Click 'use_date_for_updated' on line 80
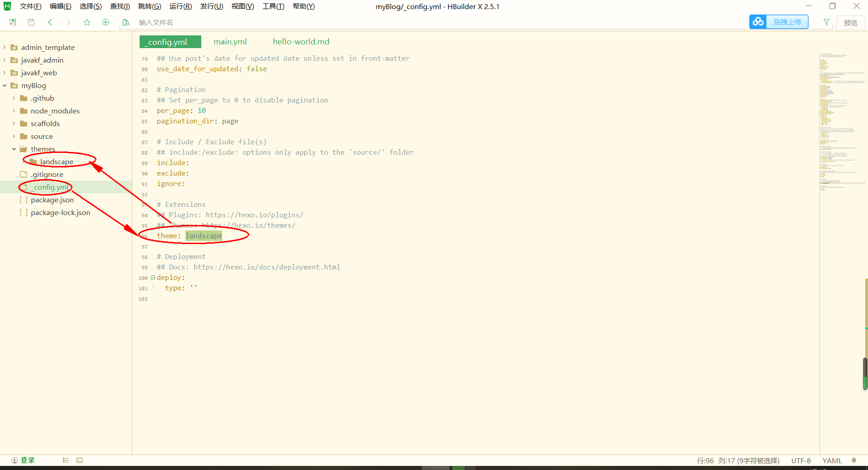The height and width of the screenshot is (470, 868). pyautogui.click(x=198, y=69)
